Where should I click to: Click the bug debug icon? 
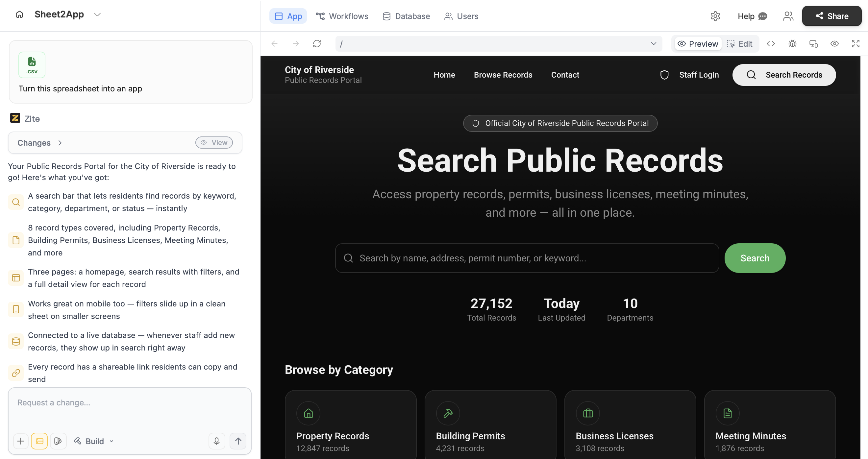point(792,44)
